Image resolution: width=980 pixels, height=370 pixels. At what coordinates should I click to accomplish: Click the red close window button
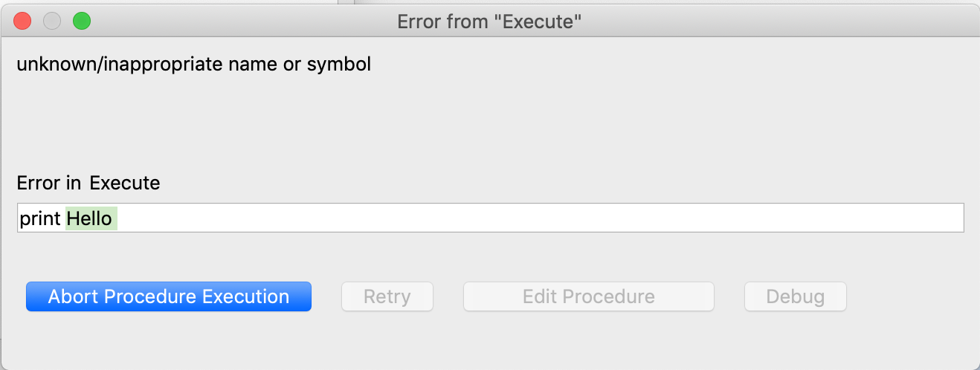[x=22, y=22]
